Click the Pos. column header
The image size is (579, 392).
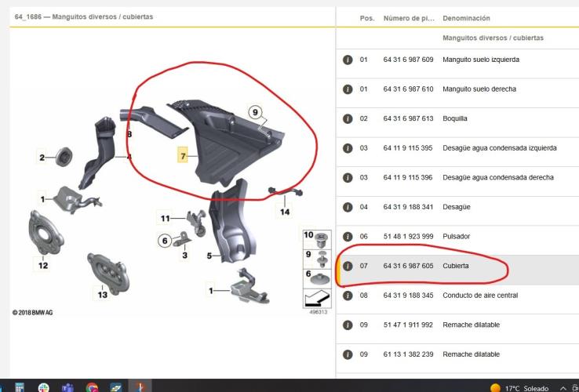pos(367,18)
